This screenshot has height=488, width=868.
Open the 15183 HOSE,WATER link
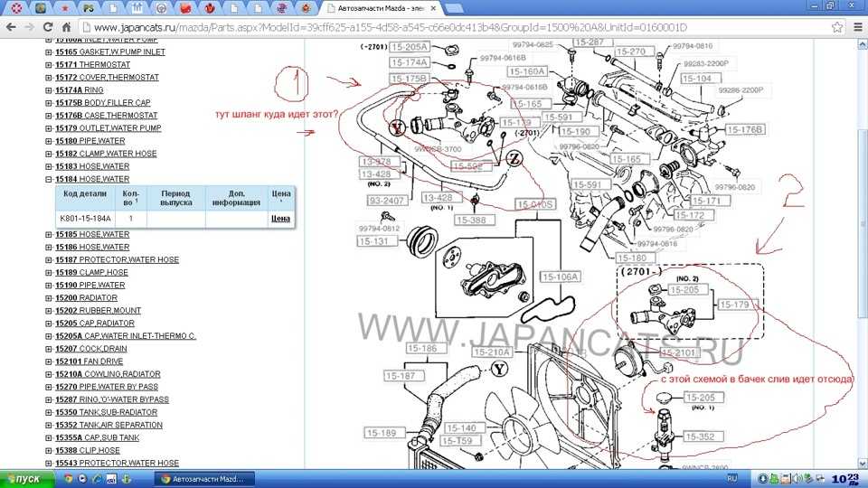click(92, 166)
